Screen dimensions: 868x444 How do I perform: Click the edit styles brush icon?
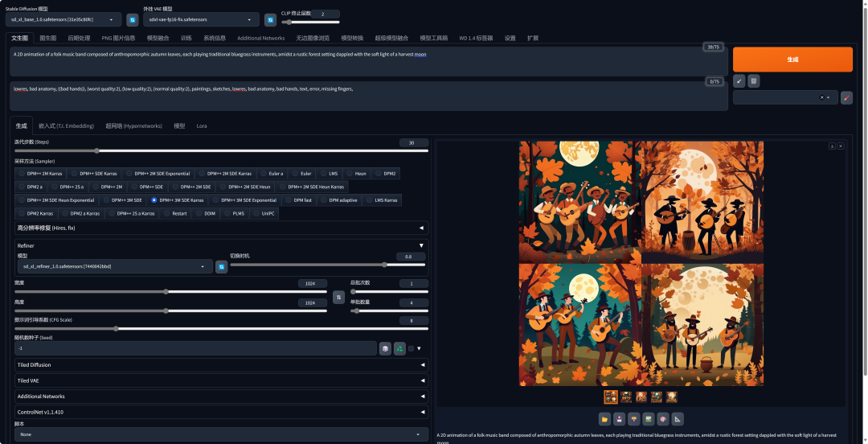[x=846, y=97]
